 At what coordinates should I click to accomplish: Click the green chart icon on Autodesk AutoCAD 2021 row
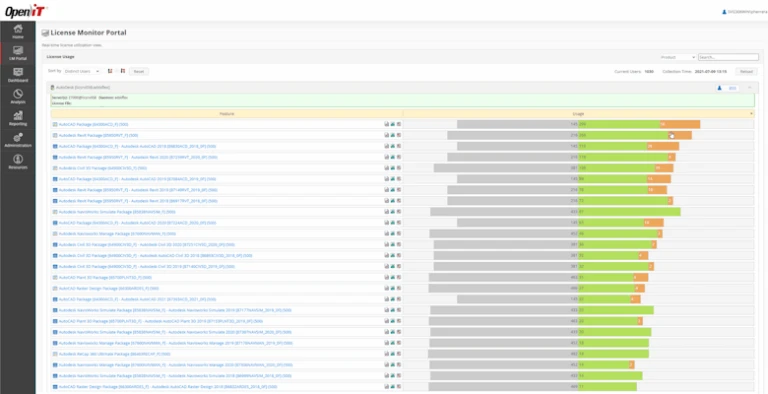click(x=392, y=299)
